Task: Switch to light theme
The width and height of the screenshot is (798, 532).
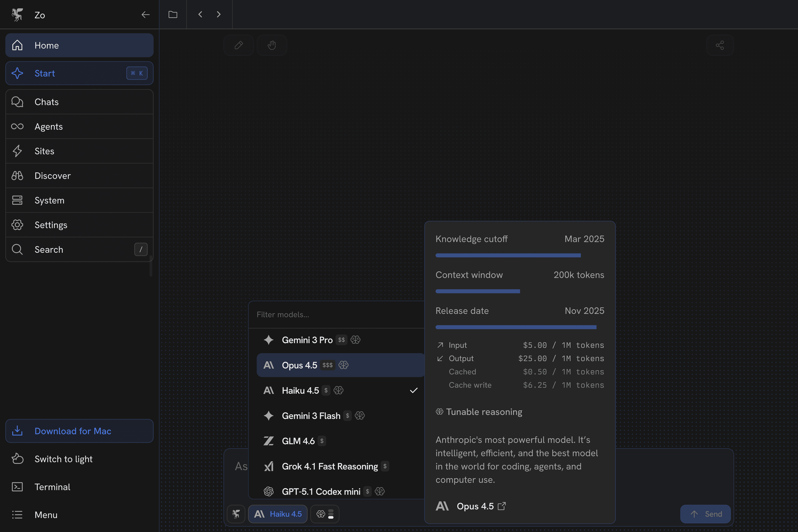Action: (63, 459)
